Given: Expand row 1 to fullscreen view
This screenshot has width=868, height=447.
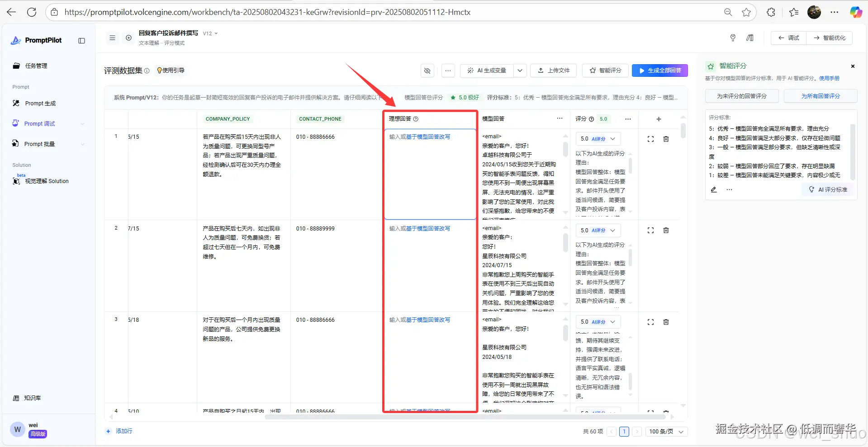Looking at the screenshot, I should (650, 139).
